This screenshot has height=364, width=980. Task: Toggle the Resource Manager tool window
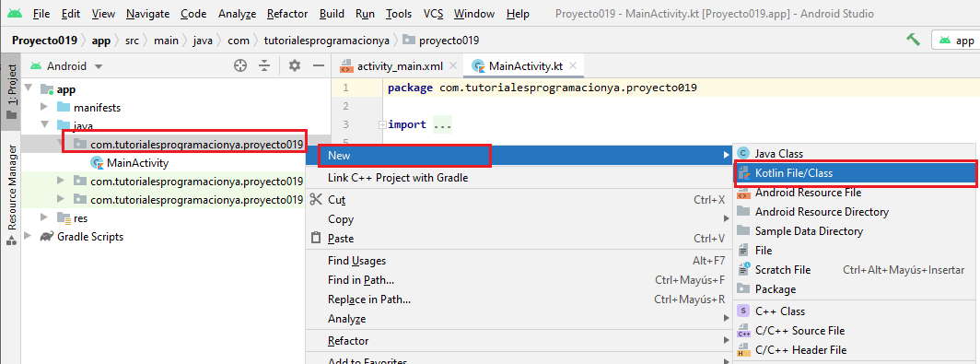click(11, 194)
